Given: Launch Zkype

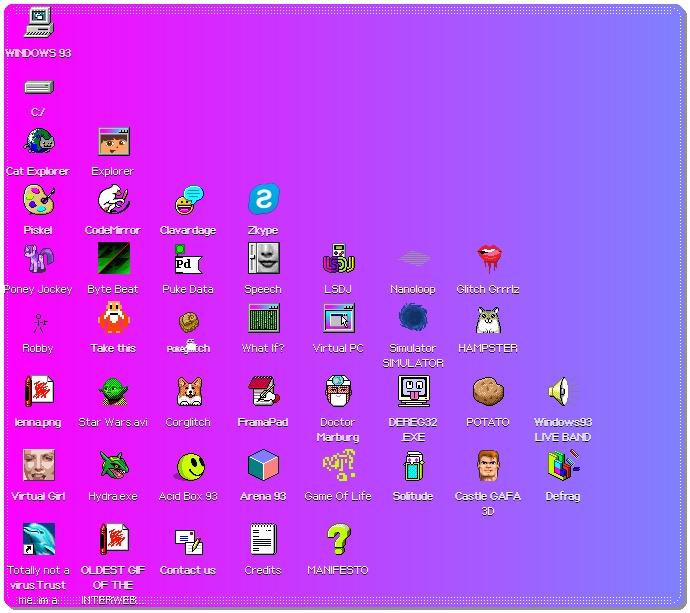Looking at the screenshot, I should pos(264,199).
